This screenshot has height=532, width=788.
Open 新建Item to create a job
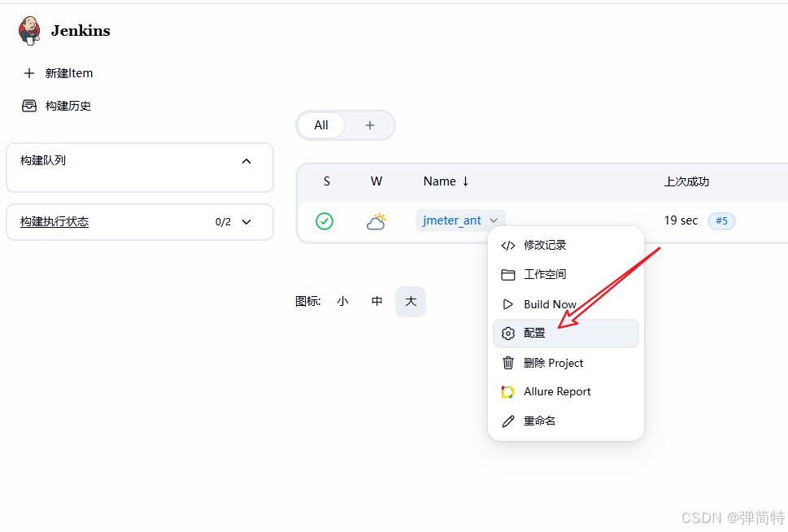[x=69, y=73]
